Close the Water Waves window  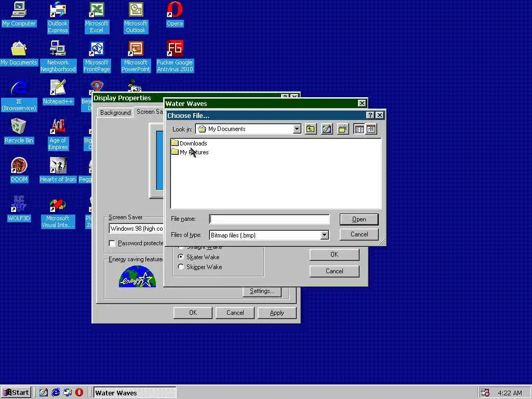pos(362,103)
